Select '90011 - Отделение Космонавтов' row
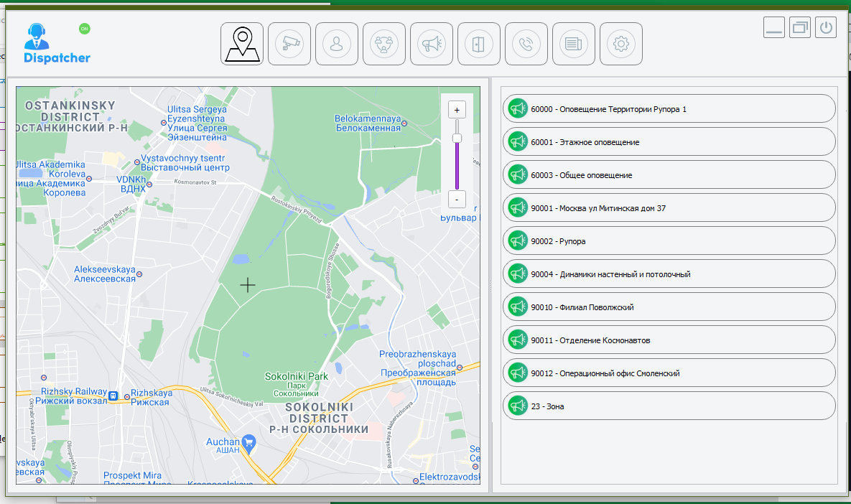 [669, 340]
